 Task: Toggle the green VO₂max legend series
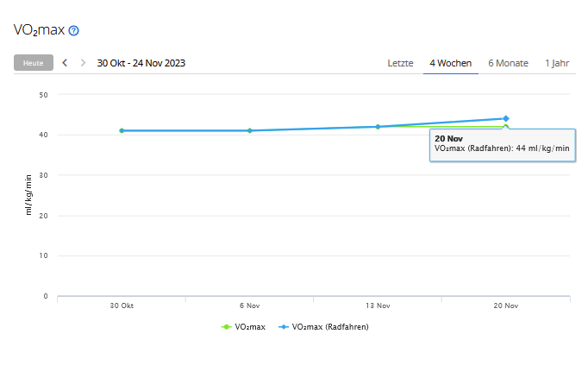244,327
